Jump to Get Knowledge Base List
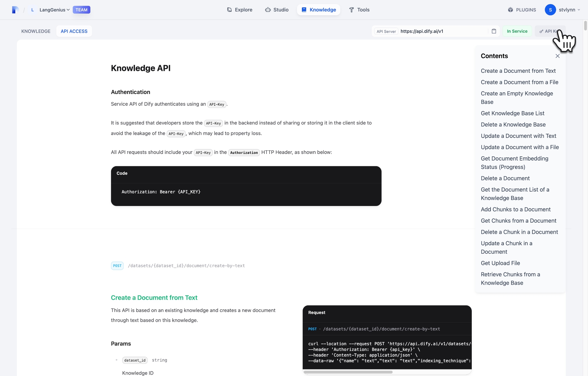Image resolution: width=588 pixels, height=376 pixels. coord(512,113)
